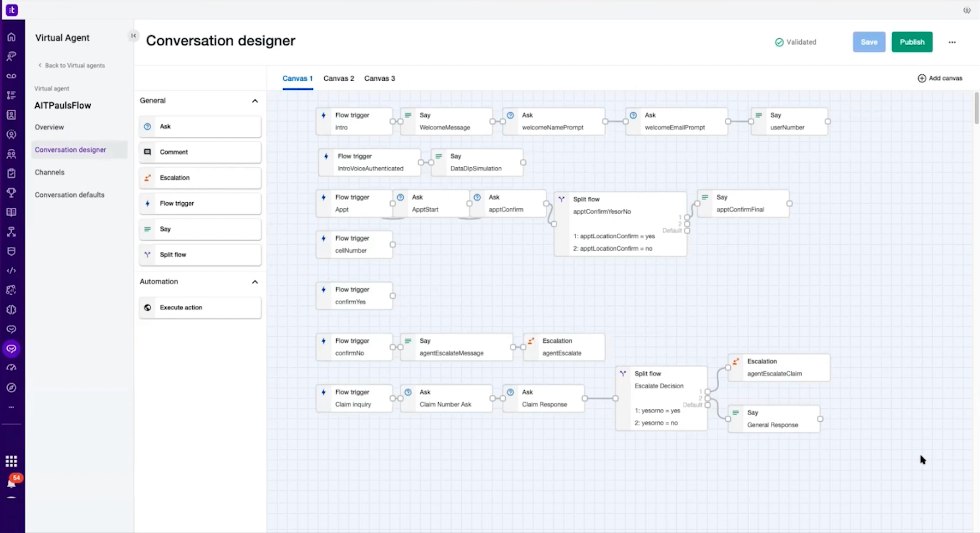980x533 pixels.
Task: Switch to Canvas 3 tab
Action: coord(379,78)
